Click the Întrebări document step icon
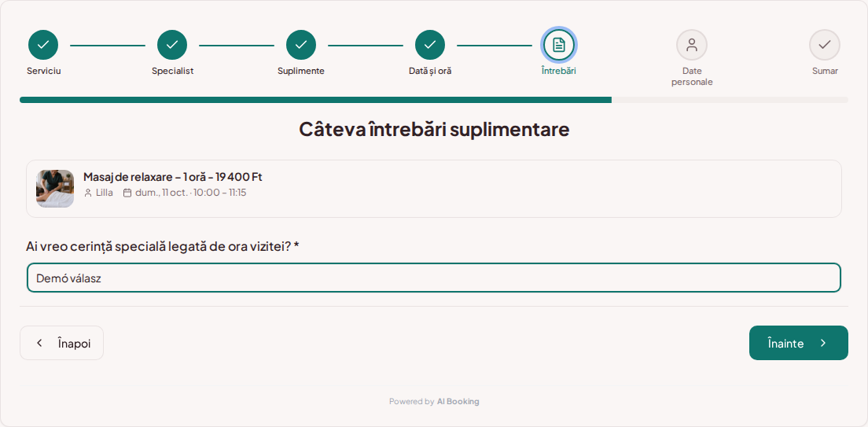 pos(559,45)
